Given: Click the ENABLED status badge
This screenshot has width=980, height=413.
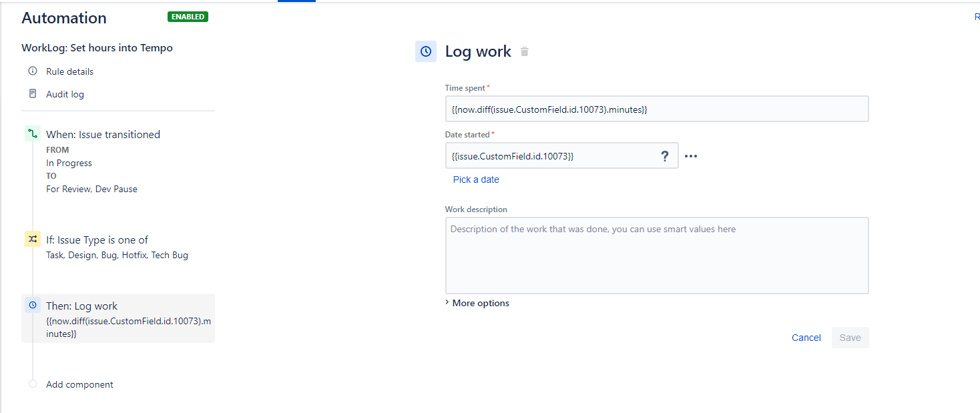Looking at the screenshot, I should [x=188, y=17].
